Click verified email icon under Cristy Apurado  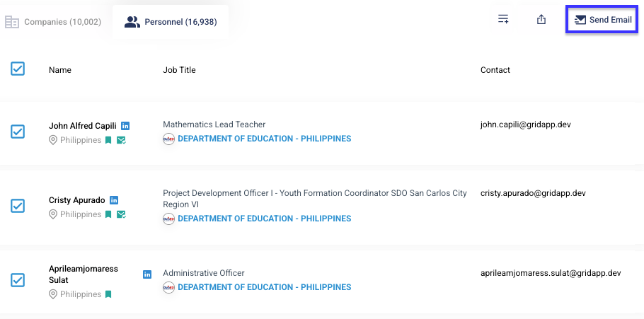click(121, 214)
